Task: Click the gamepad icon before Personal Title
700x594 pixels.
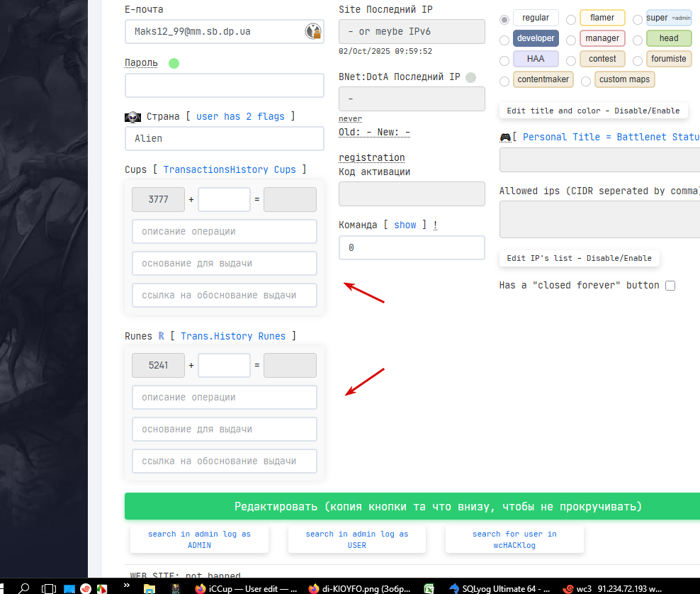Action: pyautogui.click(x=505, y=137)
